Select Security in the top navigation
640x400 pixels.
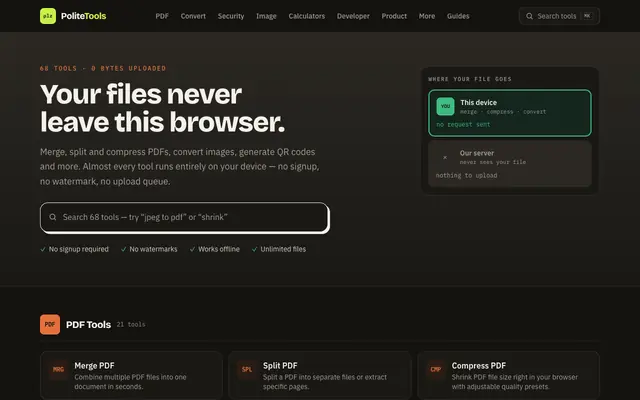tap(231, 16)
